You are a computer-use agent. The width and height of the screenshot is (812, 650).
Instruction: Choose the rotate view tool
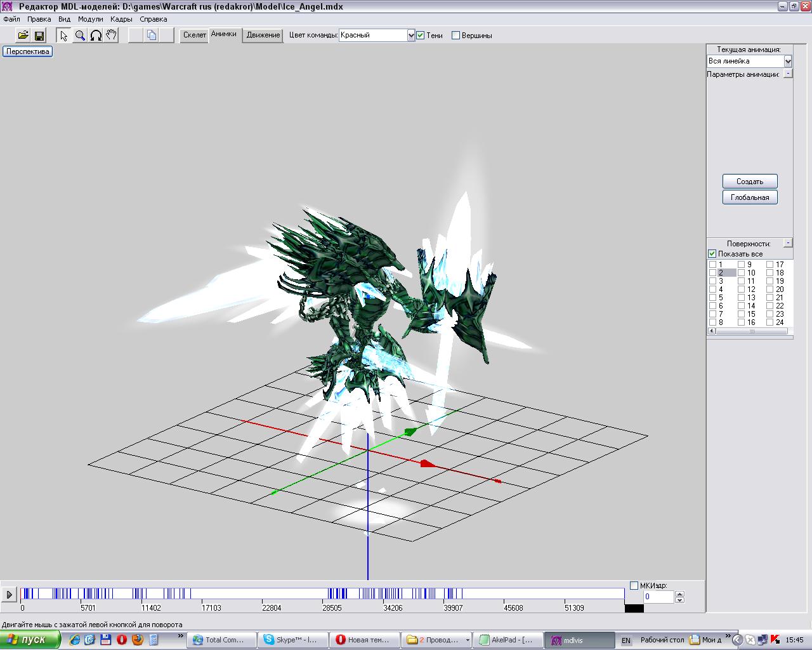pos(96,35)
